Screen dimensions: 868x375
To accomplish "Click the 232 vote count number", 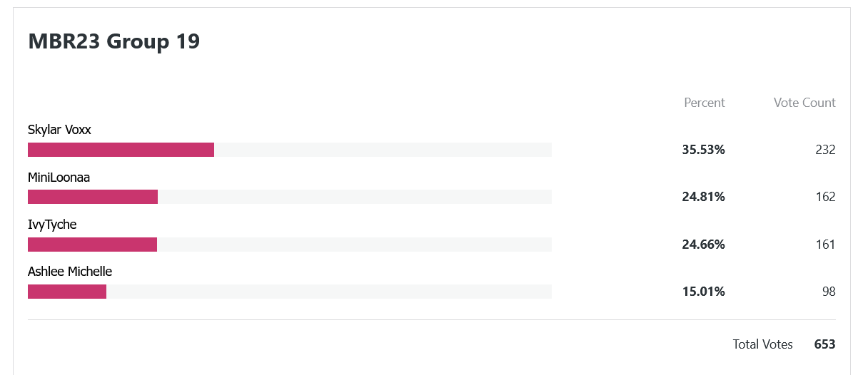I will pyautogui.click(x=825, y=150).
